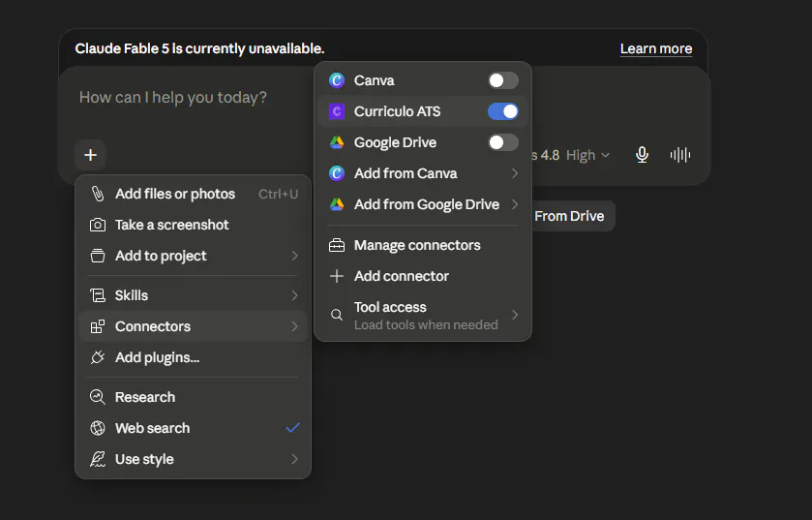Viewport: 812px width, 520px height.
Task: Select Add files or photos menu item
Action: pos(194,194)
